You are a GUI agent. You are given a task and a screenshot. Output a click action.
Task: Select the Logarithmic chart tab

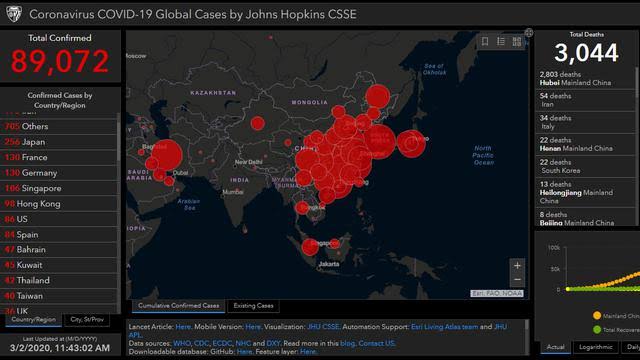click(596, 347)
